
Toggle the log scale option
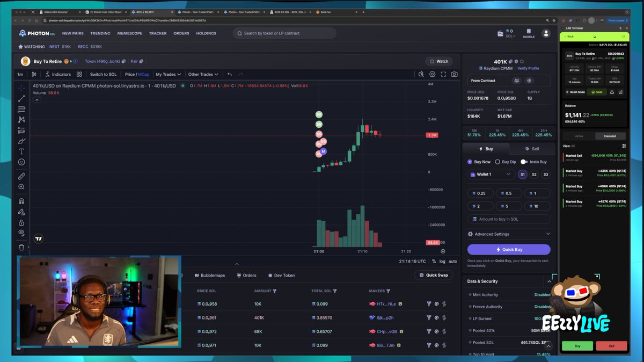click(442, 262)
